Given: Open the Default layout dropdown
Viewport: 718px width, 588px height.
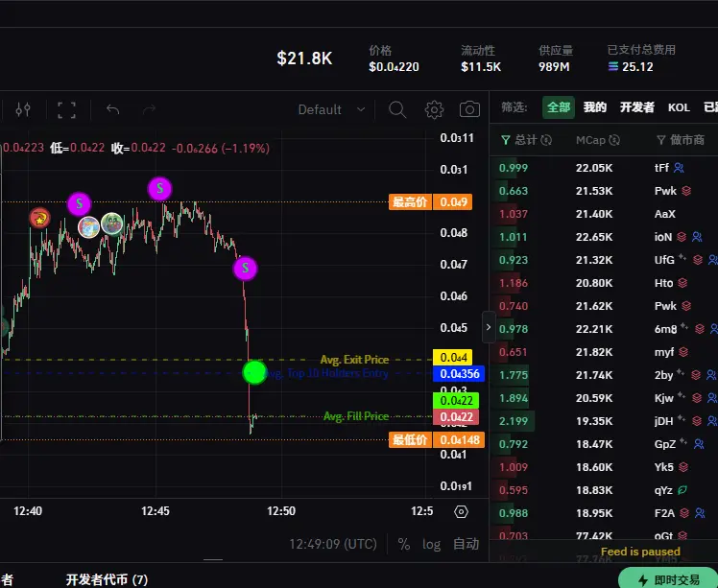Looking at the screenshot, I should [331, 109].
